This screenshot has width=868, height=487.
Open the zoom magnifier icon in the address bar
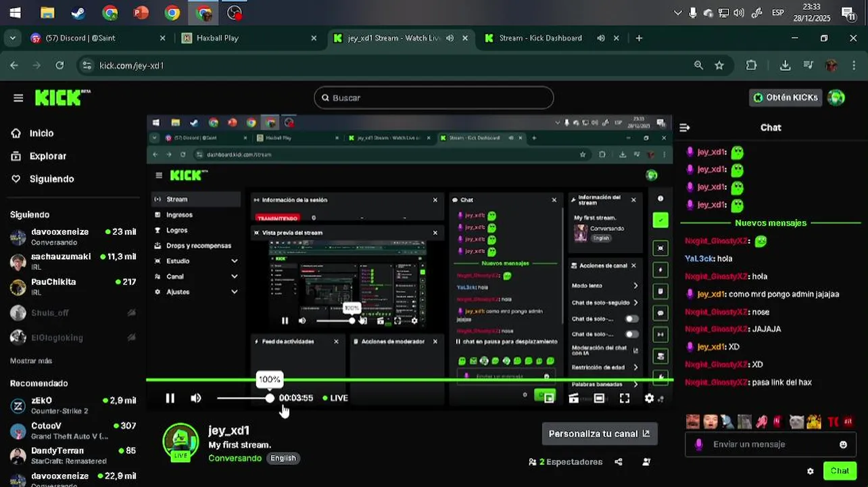698,66
